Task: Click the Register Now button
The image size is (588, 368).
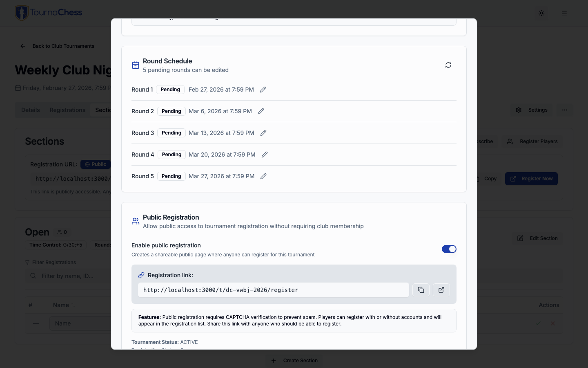Action: click(x=531, y=179)
